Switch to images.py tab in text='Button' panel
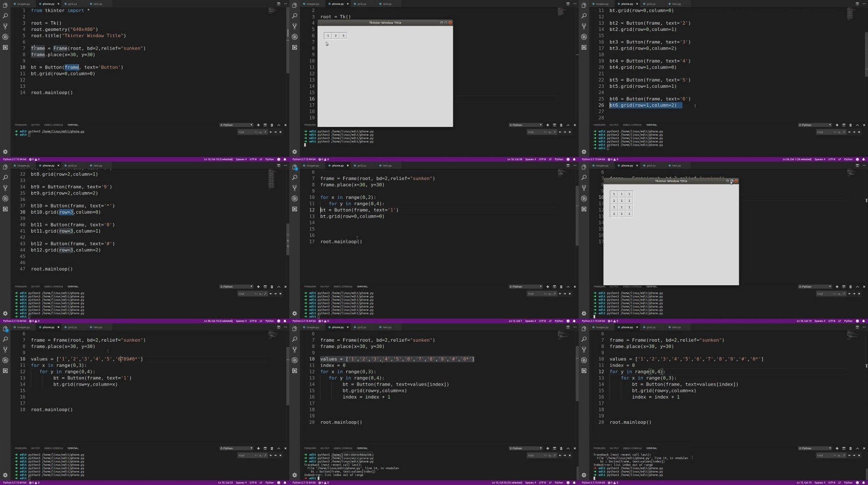 point(23,4)
